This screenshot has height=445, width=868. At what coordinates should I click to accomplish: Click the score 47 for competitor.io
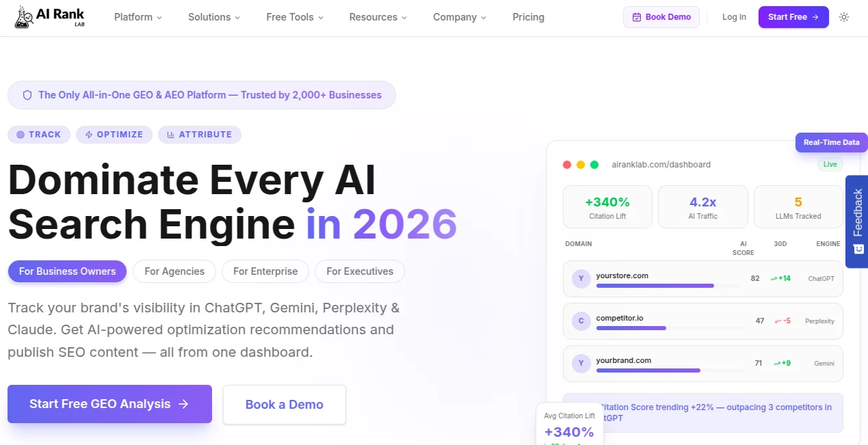760,321
